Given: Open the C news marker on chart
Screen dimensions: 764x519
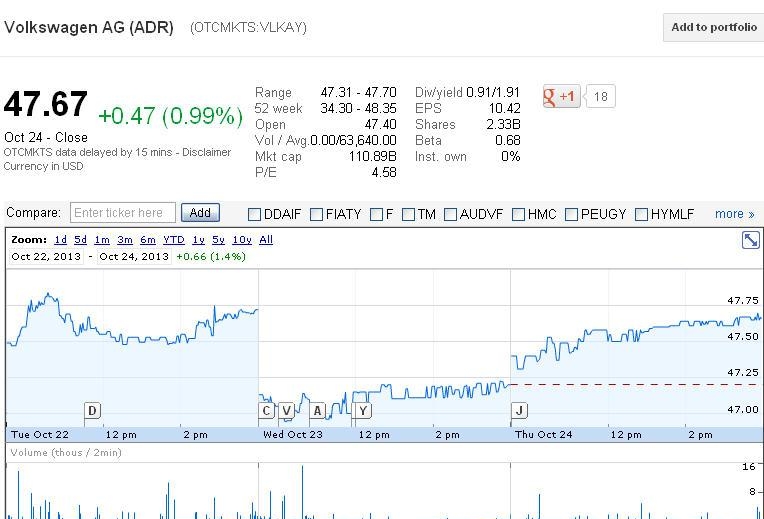Looking at the screenshot, I should coord(266,411).
